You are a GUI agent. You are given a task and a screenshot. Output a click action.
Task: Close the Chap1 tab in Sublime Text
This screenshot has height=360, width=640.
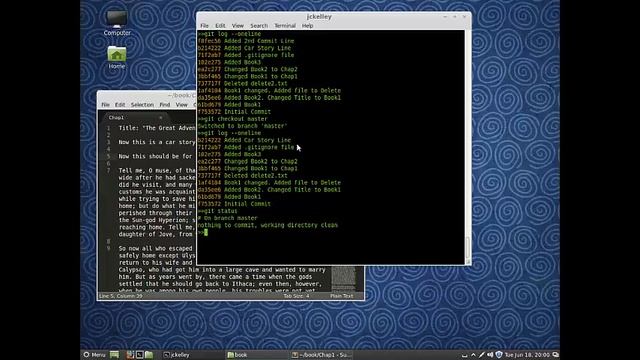160,118
